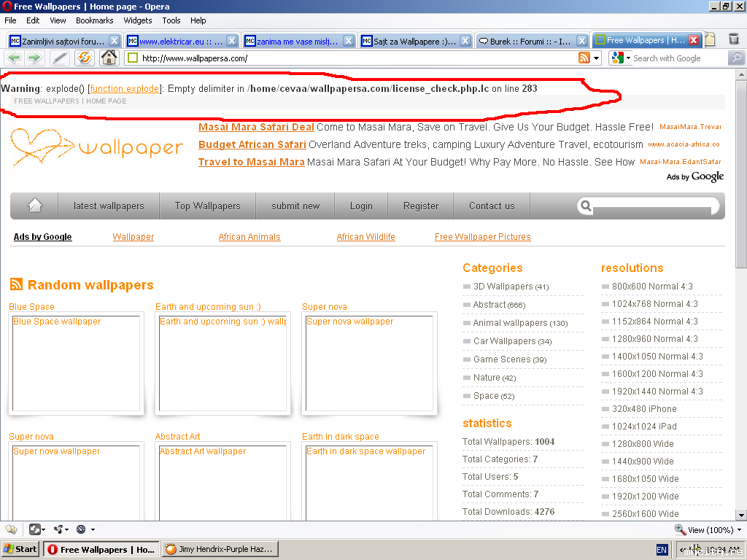
Task: Focus the Search with Google field
Action: pyautogui.click(x=679, y=58)
